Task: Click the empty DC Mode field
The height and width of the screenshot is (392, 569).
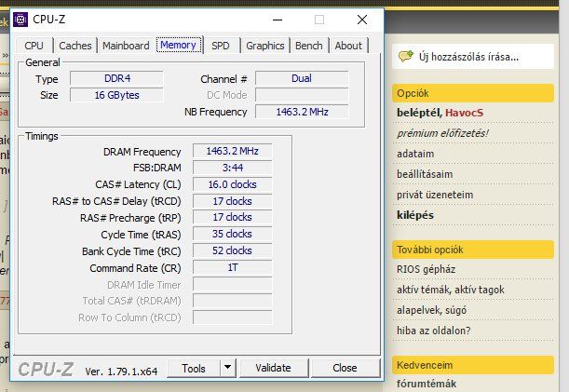Action: click(x=302, y=95)
